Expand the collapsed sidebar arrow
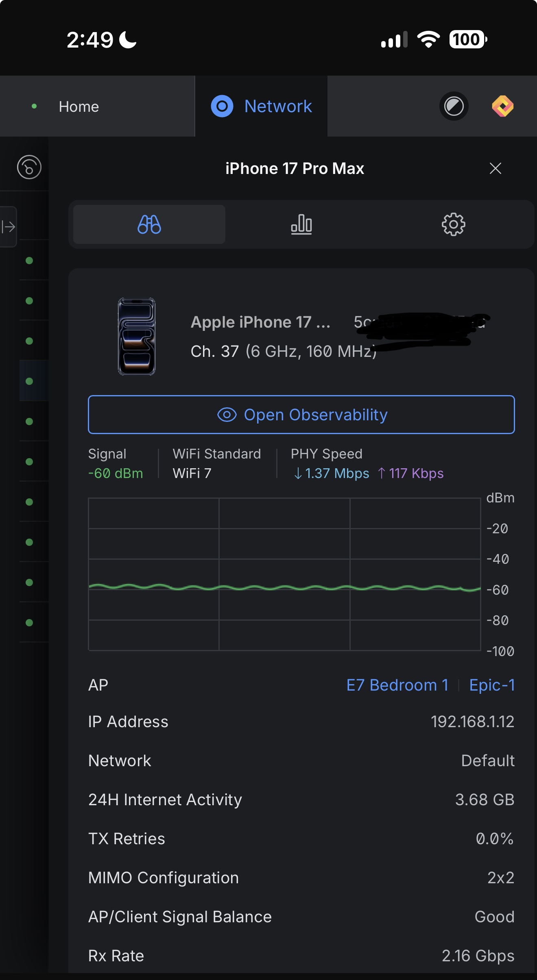The width and height of the screenshot is (537, 980). (8, 226)
